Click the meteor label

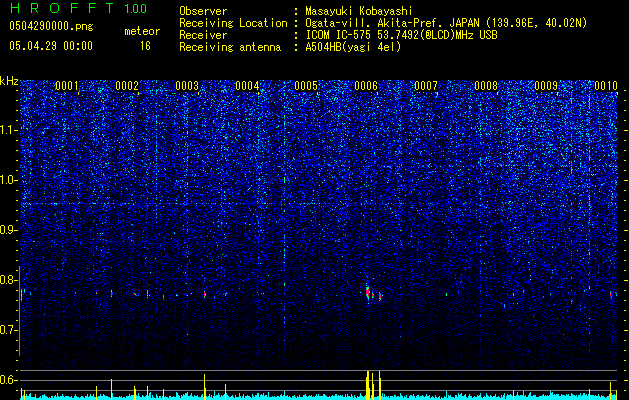[142, 31]
